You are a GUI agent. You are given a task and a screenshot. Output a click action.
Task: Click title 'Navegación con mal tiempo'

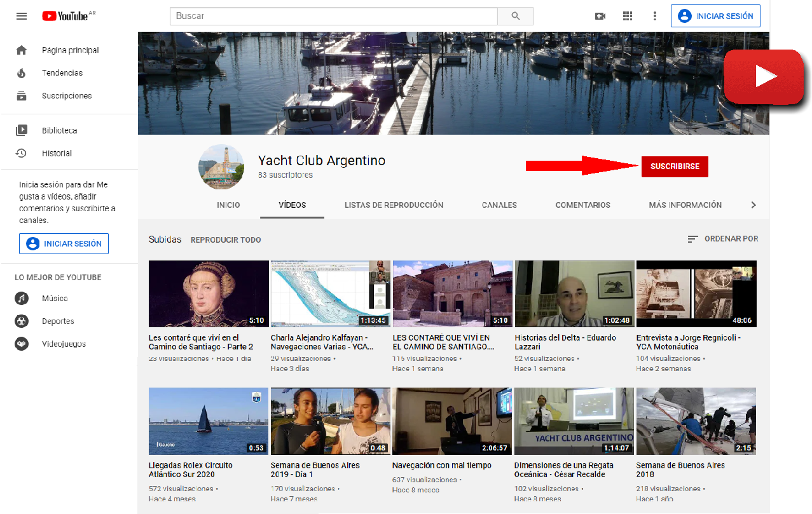(x=442, y=466)
